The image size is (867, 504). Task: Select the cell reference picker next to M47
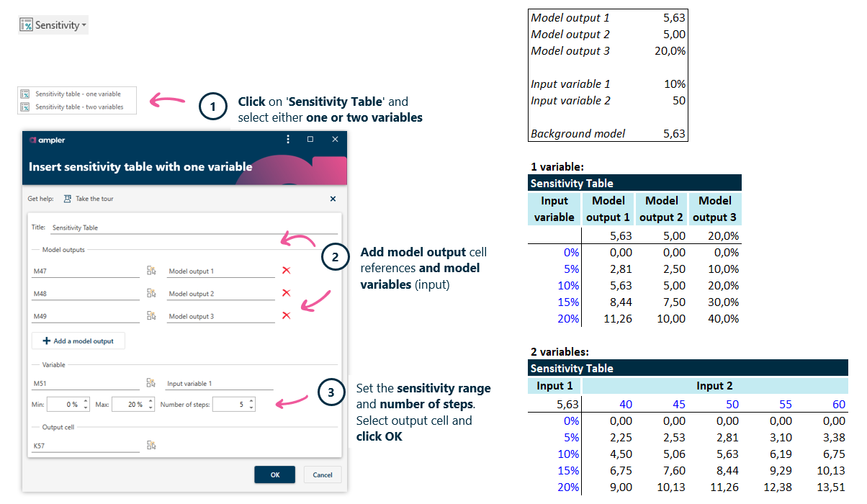(x=151, y=270)
